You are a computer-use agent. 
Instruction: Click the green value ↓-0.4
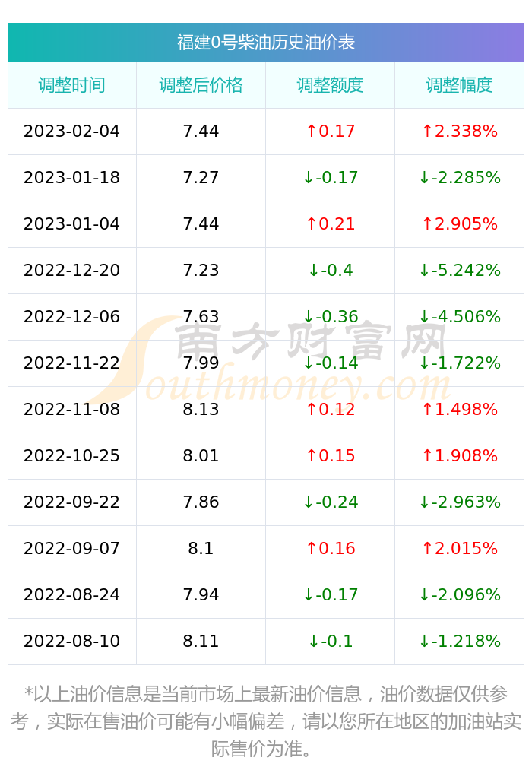(331, 270)
